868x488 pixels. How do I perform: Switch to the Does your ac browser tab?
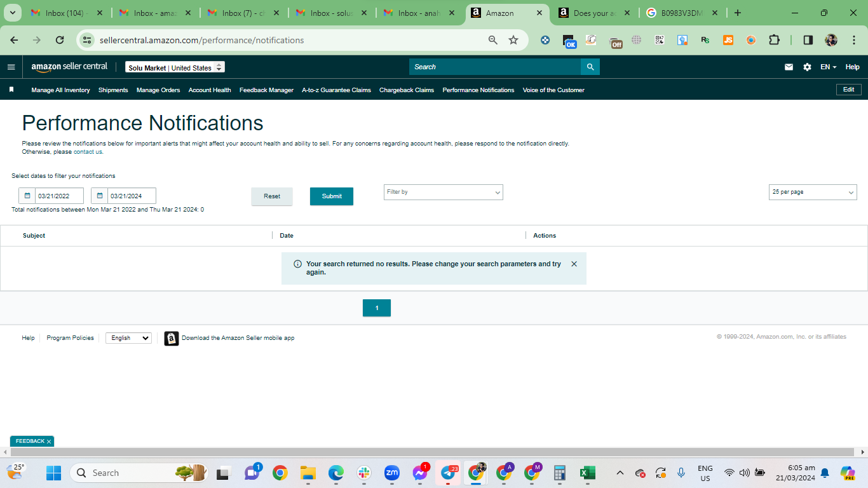click(595, 13)
